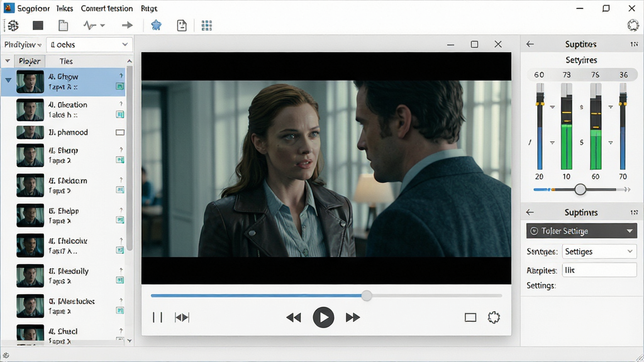644x362 pixels.
Task: Switch to the Ployer tab
Action: click(30, 61)
